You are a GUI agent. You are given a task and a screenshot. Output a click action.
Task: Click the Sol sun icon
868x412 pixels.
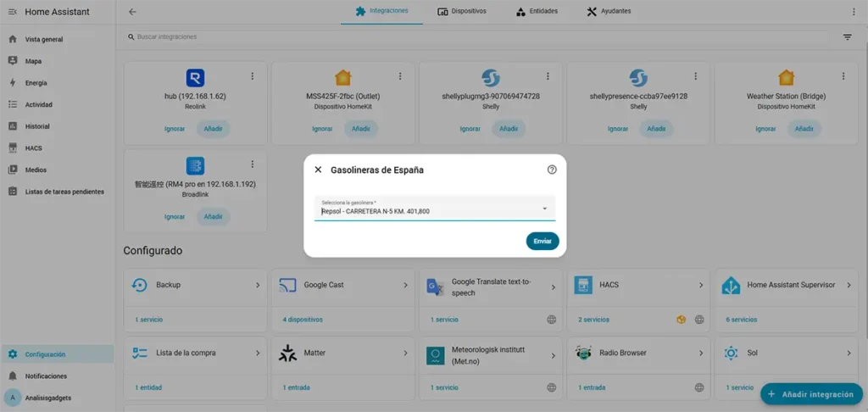coord(731,354)
